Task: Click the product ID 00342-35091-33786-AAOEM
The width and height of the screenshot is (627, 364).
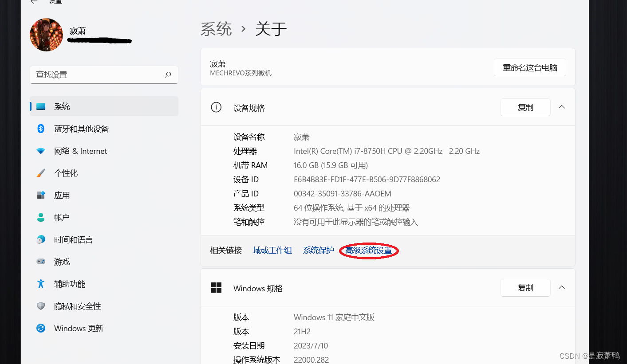Action: (343, 194)
